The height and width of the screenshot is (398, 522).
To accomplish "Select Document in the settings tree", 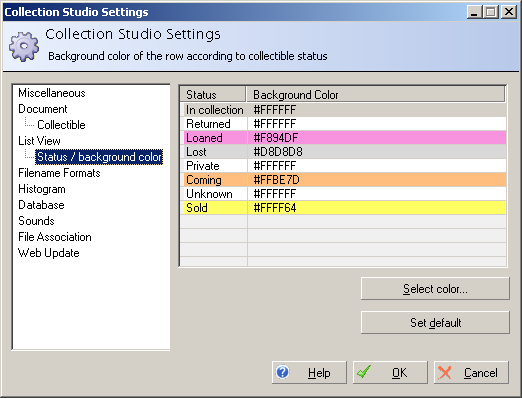I will [x=43, y=109].
